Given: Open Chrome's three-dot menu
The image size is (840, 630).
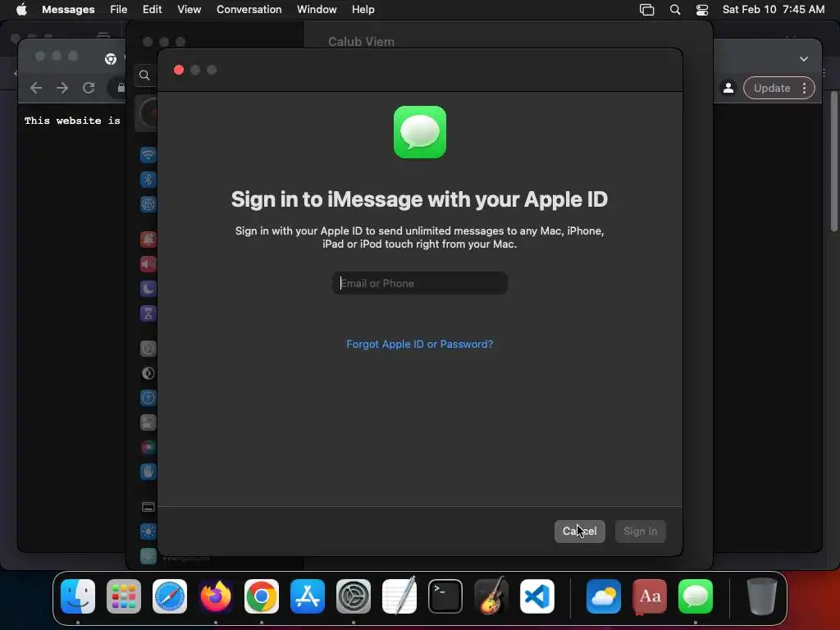Looking at the screenshot, I should [x=804, y=88].
